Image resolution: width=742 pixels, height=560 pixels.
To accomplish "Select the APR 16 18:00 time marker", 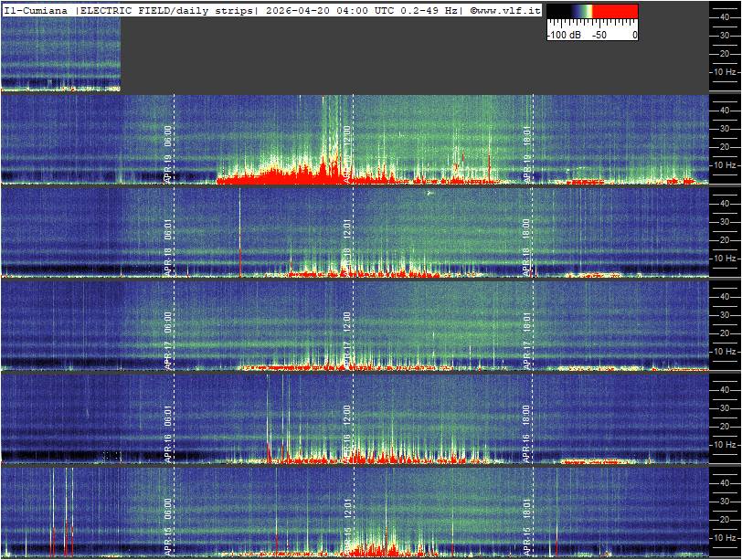I will (x=526, y=433).
